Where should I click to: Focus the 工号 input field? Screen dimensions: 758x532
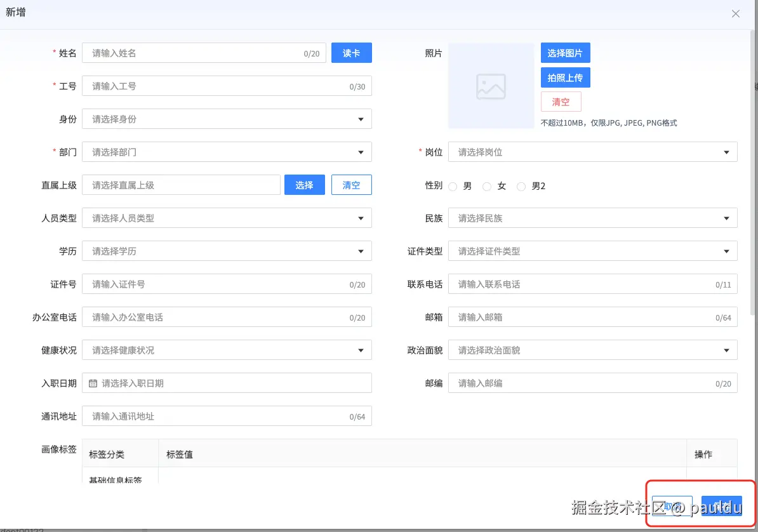227,86
